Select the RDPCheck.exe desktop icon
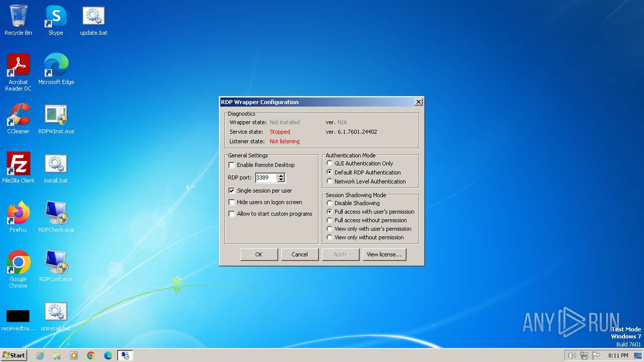644x362 pixels. tap(56, 217)
